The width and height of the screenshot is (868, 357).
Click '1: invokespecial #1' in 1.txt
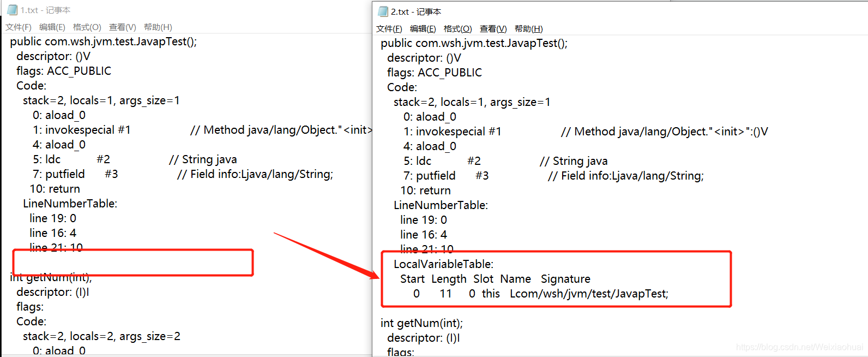(82, 130)
